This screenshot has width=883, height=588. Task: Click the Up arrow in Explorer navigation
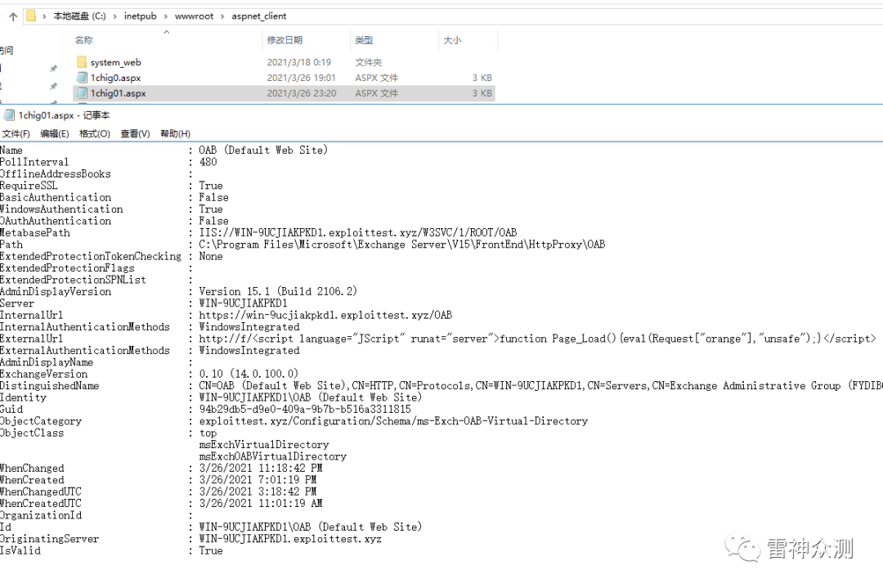[x=13, y=16]
